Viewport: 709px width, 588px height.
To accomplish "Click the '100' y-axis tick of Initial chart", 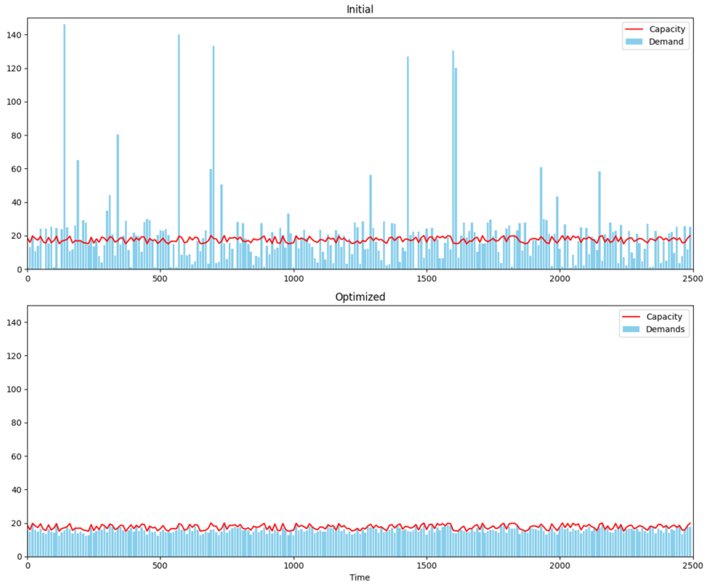I will 14,102.
